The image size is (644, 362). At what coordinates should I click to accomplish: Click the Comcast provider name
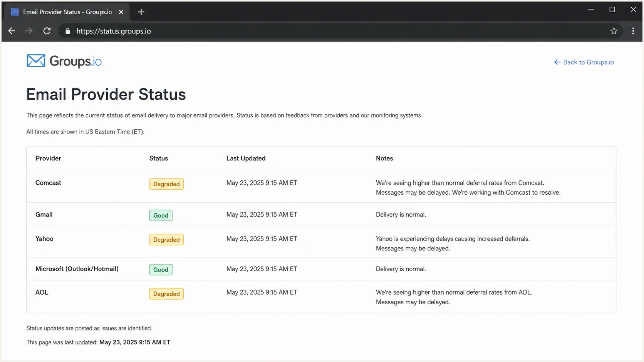48,183
